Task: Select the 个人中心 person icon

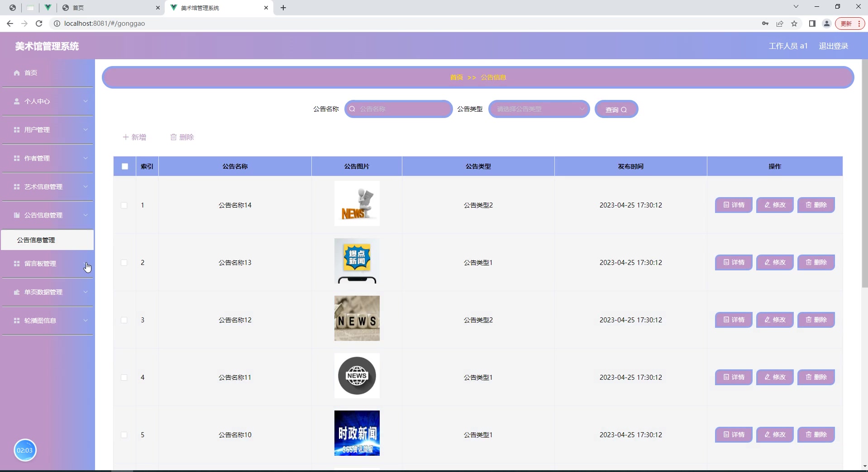Action: [16, 101]
